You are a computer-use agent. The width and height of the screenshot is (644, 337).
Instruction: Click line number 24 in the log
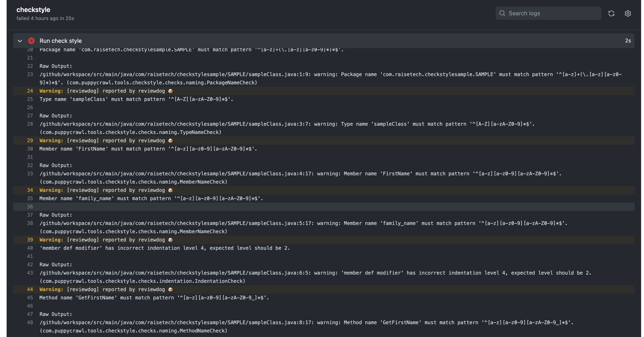pos(30,91)
